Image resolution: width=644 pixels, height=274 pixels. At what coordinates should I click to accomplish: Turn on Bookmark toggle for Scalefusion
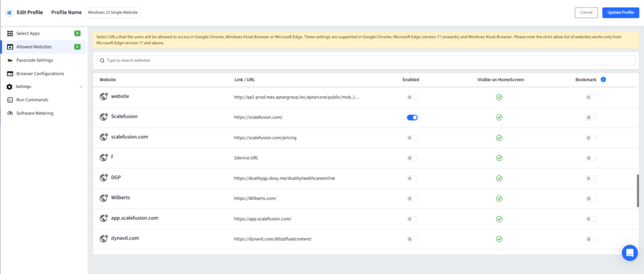pos(591,118)
